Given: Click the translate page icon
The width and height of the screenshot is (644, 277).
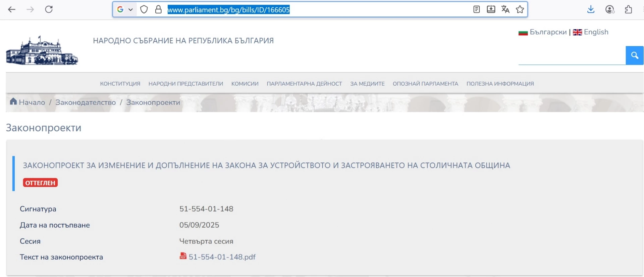Looking at the screenshot, I should pyautogui.click(x=505, y=9).
